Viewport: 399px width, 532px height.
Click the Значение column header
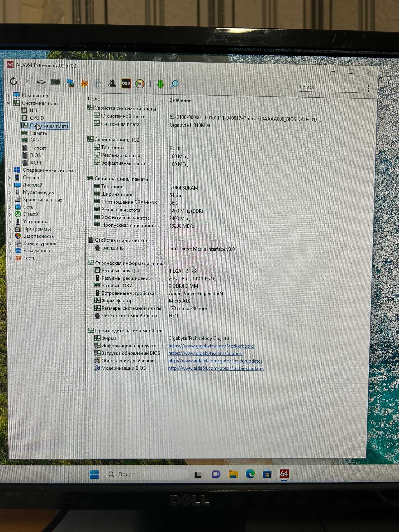coord(180,100)
